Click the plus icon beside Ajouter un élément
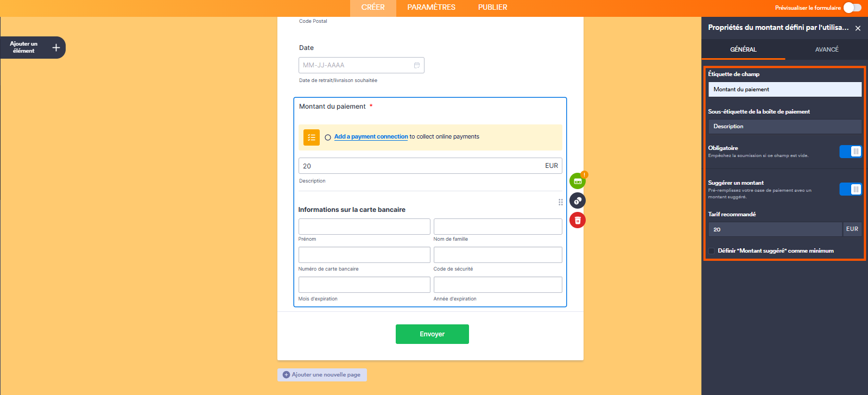Image resolution: width=868 pixels, height=395 pixels. tap(56, 48)
